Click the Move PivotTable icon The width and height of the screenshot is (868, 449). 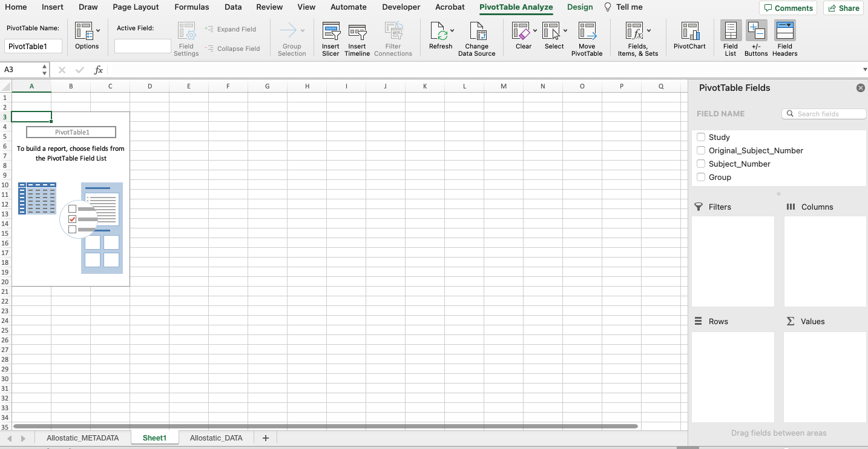(587, 32)
